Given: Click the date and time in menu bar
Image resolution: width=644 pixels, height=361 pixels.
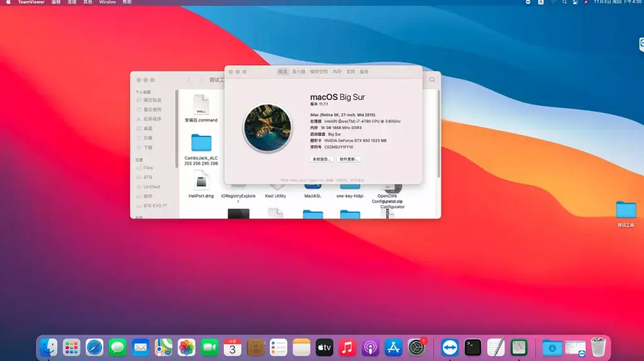Looking at the screenshot, I should [x=618, y=2].
